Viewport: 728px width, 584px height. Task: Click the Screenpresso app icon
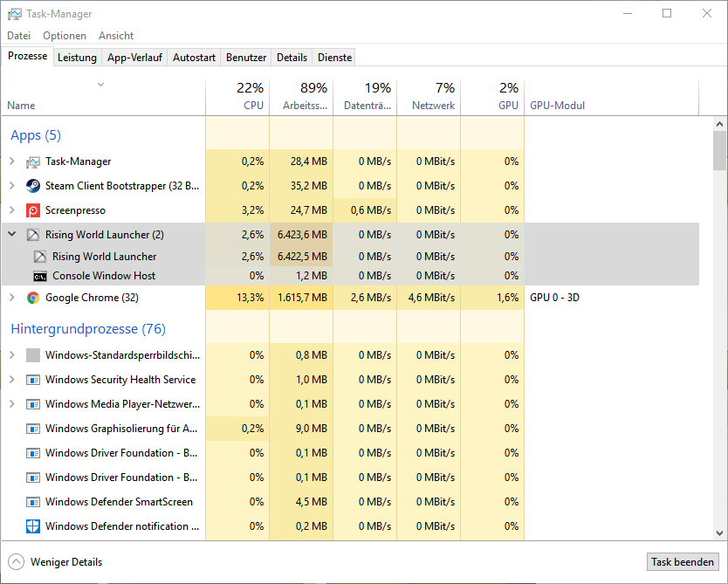click(x=33, y=210)
